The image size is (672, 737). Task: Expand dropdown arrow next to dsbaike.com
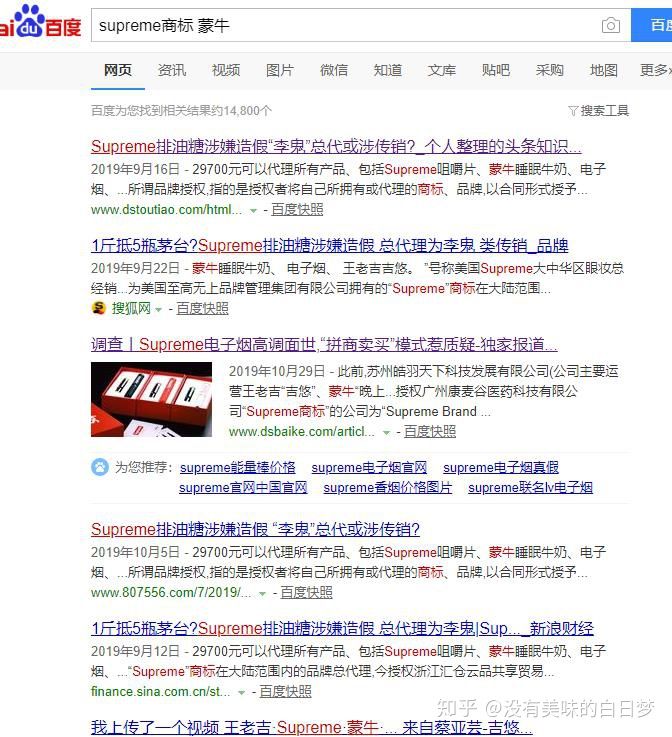pos(386,433)
